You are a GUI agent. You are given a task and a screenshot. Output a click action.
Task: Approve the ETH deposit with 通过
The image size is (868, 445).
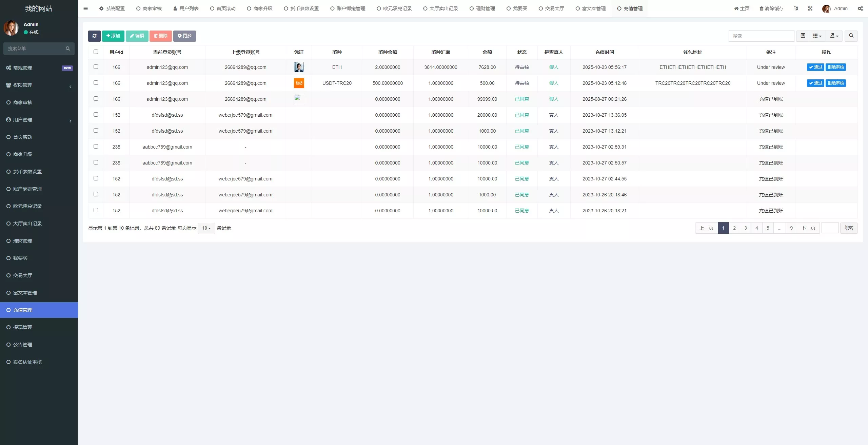(815, 67)
